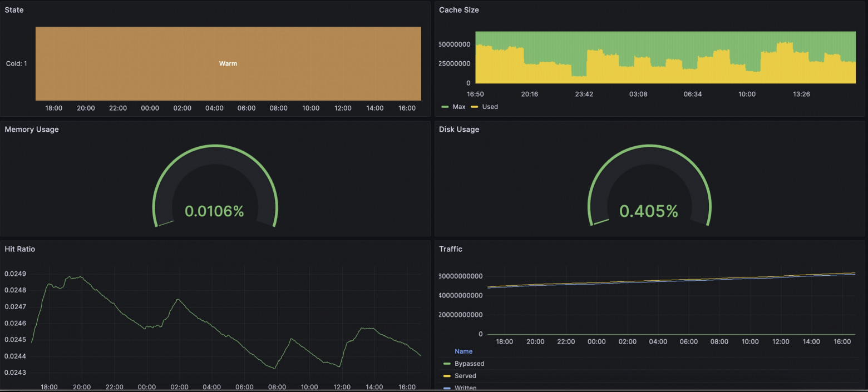868x392 pixels.
Task: Expand the Memory Usage panel title menu
Action: click(x=32, y=130)
